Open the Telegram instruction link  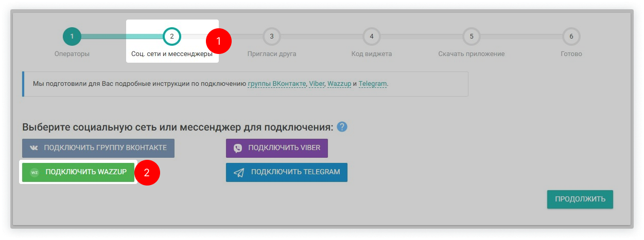click(372, 84)
